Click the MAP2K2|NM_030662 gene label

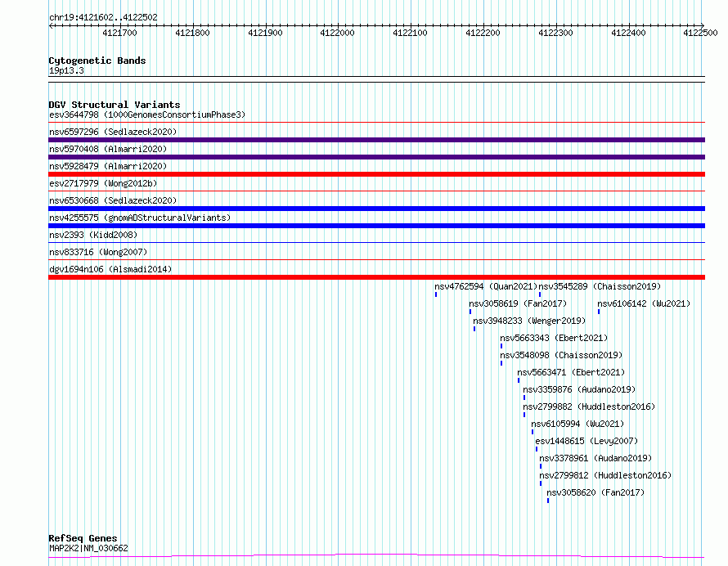pos(88,548)
